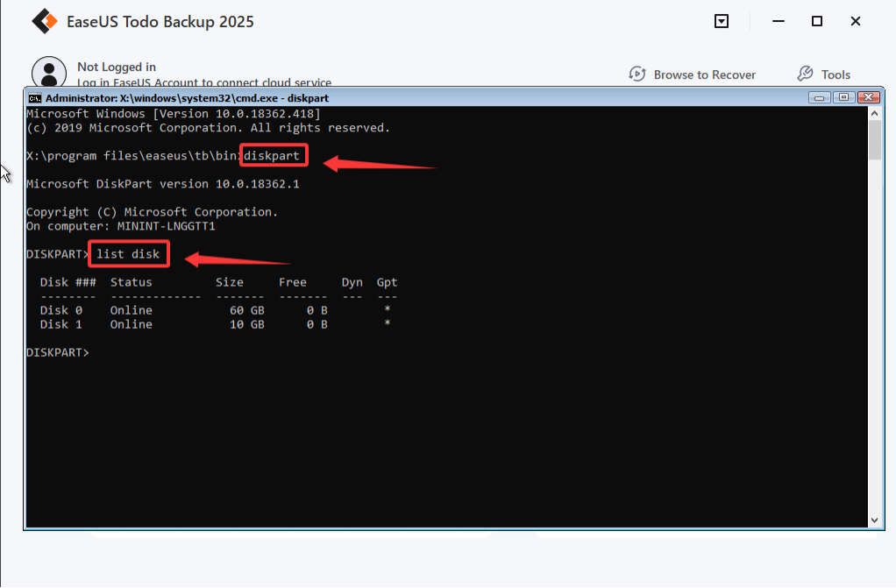Click the '(c) 2019 Microsoft Corporation' rights line
896x588 pixels.
tap(209, 128)
